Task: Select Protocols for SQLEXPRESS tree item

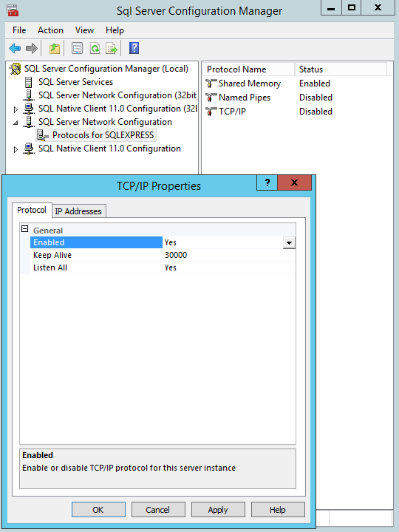Action: (x=103, y=135)
